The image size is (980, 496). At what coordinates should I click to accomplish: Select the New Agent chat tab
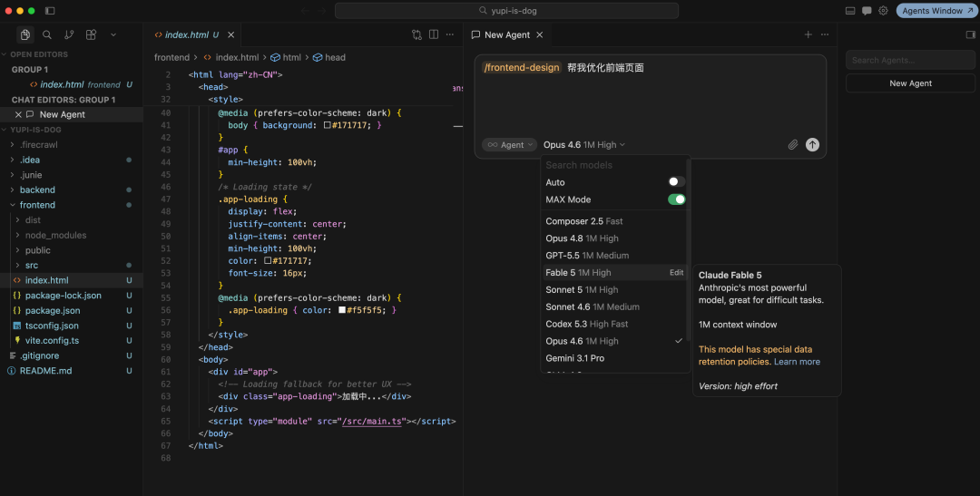[x=507, y=35]
